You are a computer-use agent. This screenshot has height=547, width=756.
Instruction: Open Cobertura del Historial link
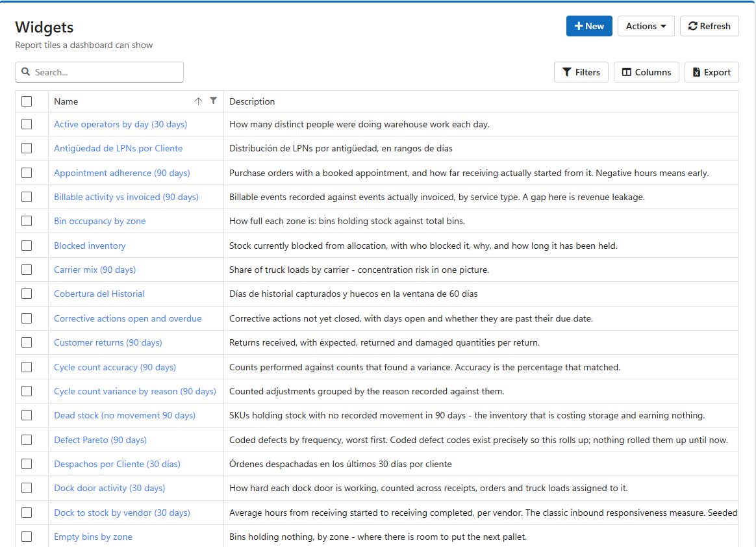click(99, 294)
